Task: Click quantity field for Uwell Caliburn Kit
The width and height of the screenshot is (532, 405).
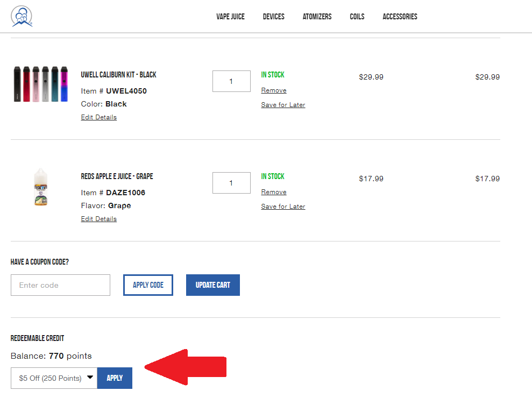Action: point(231,81)
